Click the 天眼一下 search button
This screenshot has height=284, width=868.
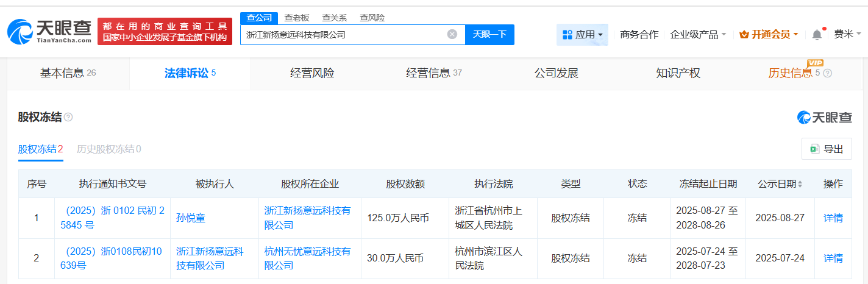[489, 34]
